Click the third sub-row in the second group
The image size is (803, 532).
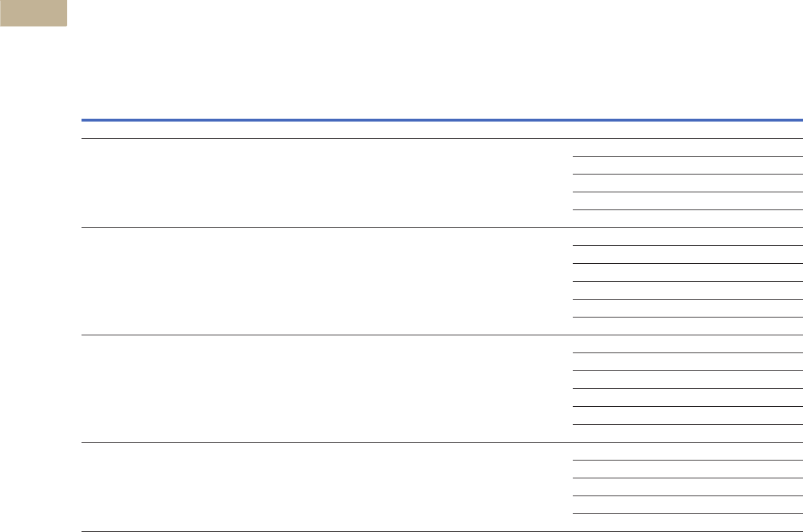(x=687, y=272)
